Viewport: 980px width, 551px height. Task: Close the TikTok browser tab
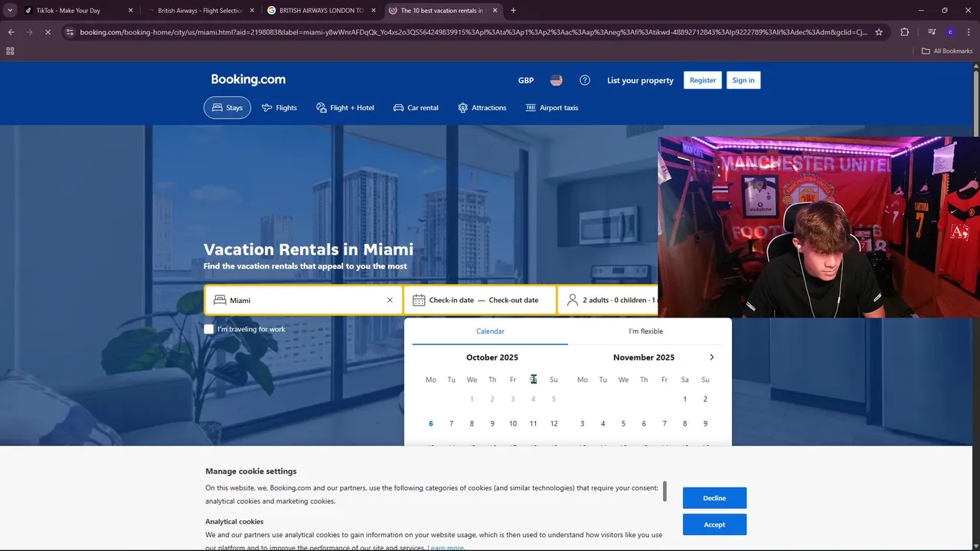[130, 11]
